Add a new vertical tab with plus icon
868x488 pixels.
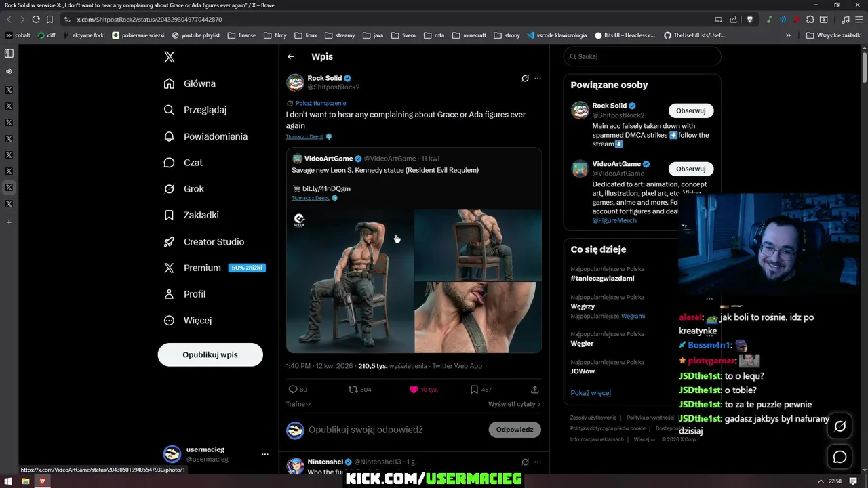[x=9, y=222]
